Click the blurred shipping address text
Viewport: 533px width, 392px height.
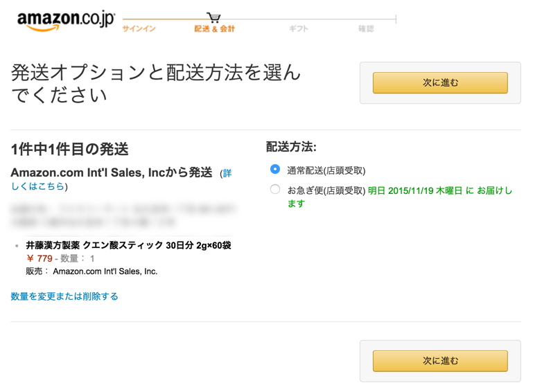(121, 215)
